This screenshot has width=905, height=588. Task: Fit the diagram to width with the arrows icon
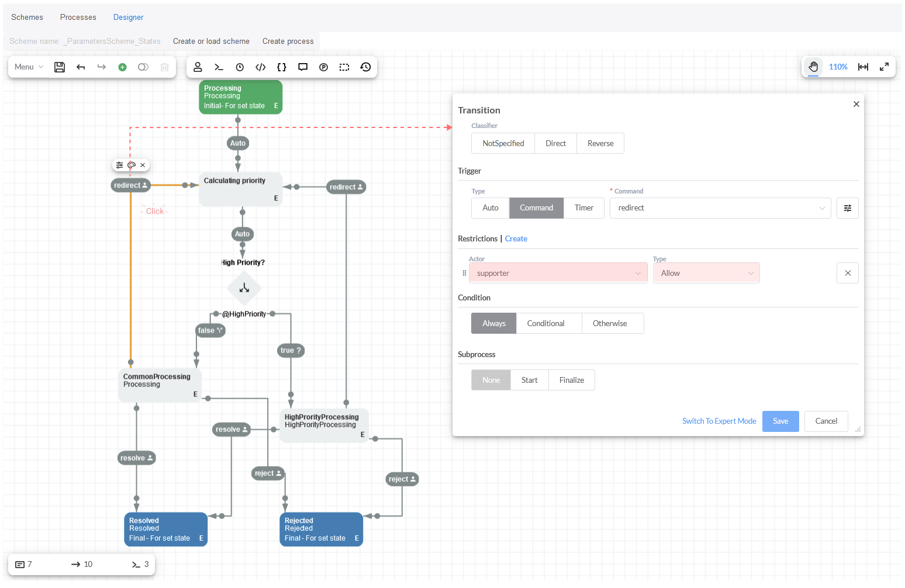(x=863, y=67)
